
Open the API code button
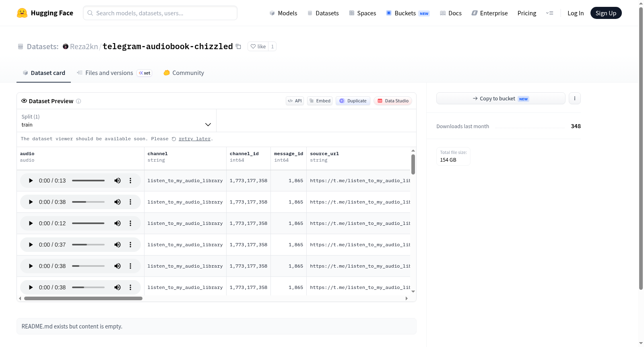295,101
